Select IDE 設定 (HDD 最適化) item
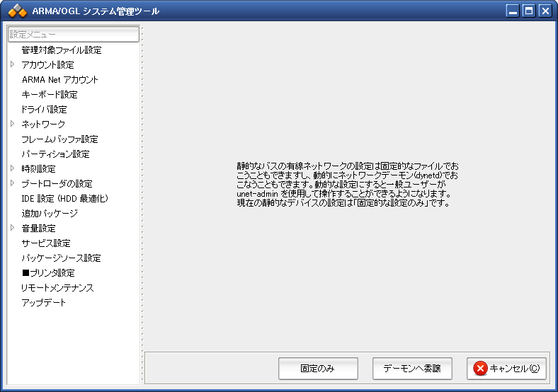 tap(64, 199)
